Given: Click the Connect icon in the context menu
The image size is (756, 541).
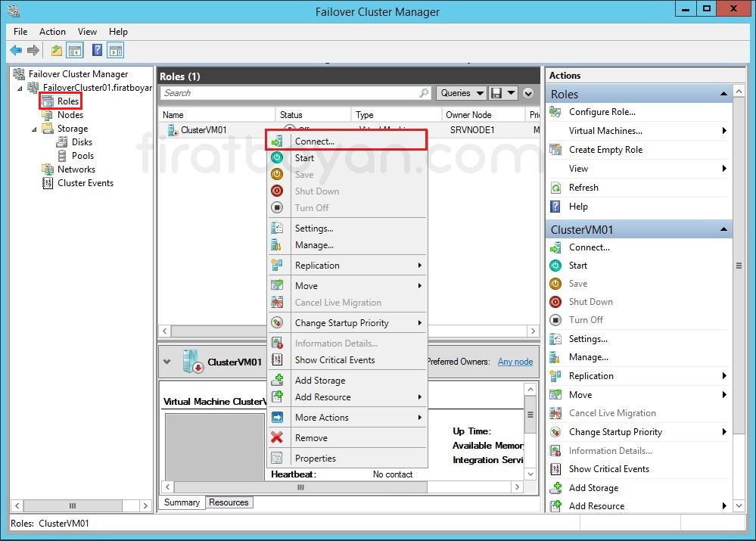Looking at the screenshot, I should 277,141.
